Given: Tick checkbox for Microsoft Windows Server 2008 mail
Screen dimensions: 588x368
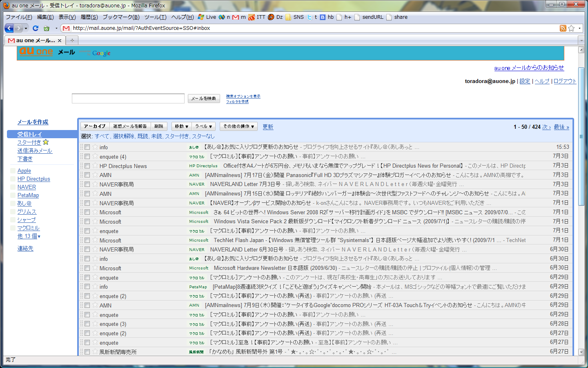Looking at the screenshot, I should (87, 212).
